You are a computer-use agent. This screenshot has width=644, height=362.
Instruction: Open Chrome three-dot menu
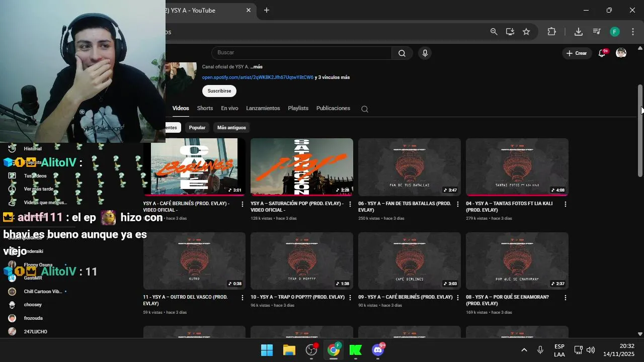[x=633, y=32]
